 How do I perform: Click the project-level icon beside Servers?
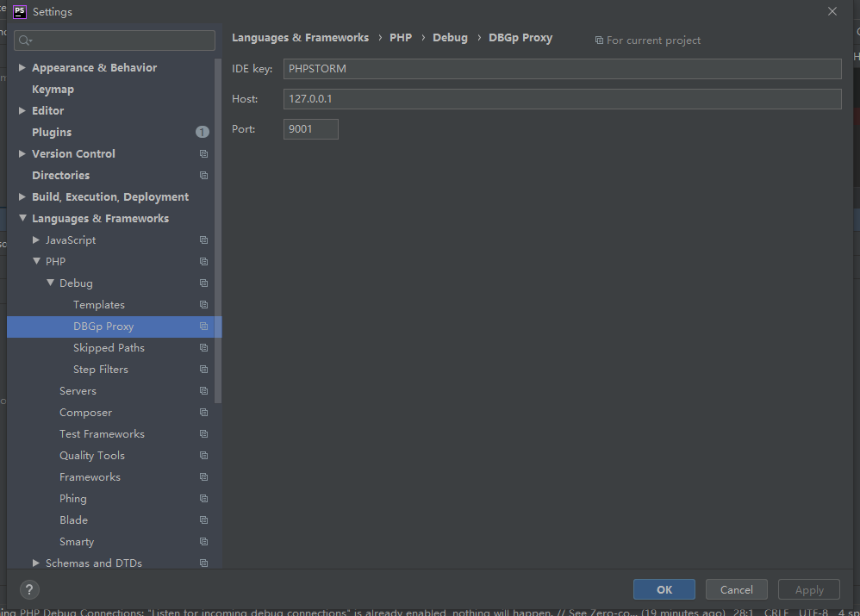203,390
